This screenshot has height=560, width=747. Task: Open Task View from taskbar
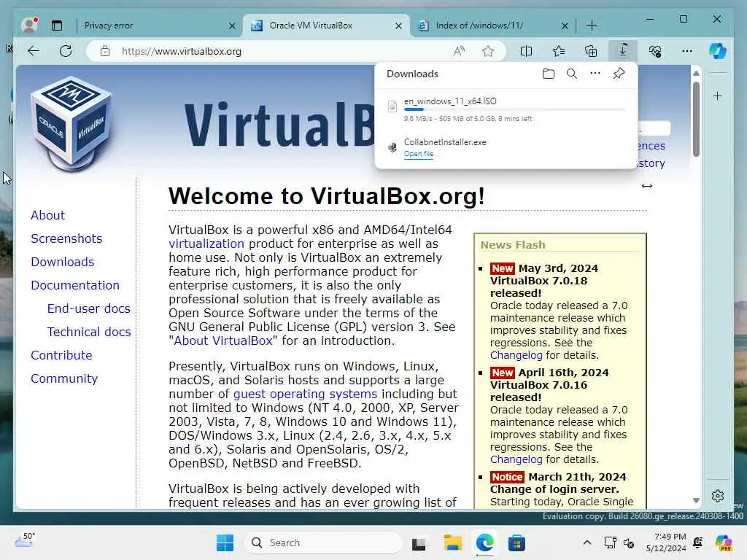tap(419, 542)
